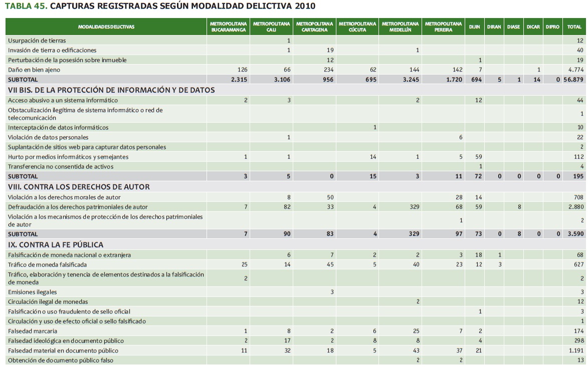This screenshot has height=367, width=588.
Task: Click the table title 'TABLA 45'
Action: tap(26, 6)
